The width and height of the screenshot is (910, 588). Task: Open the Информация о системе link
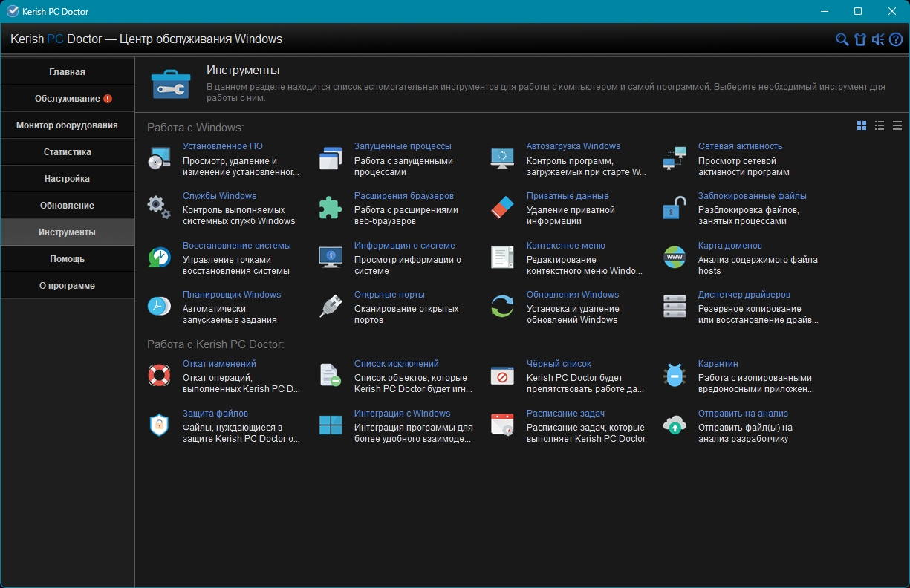coord(405,246)
